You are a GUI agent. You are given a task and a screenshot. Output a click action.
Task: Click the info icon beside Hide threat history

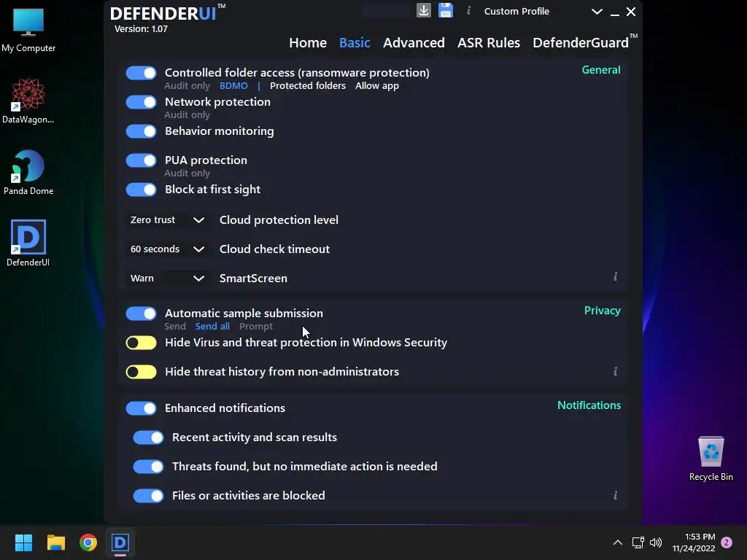616,371
